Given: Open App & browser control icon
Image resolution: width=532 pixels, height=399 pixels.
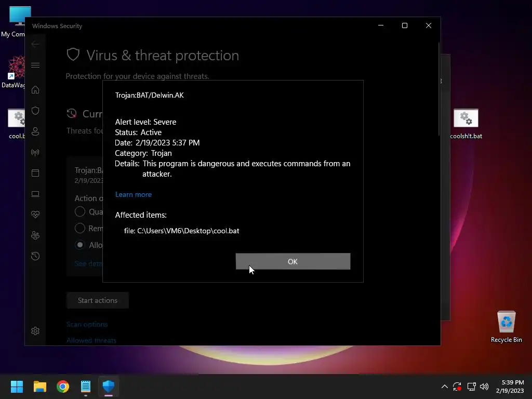Looking at the screenshot, I should pos(35,173).
